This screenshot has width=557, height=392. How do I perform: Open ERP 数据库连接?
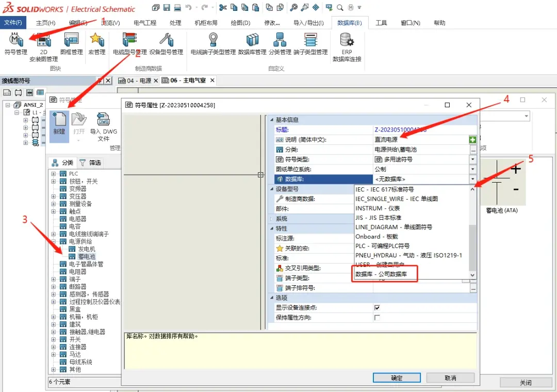coord(347,47)
